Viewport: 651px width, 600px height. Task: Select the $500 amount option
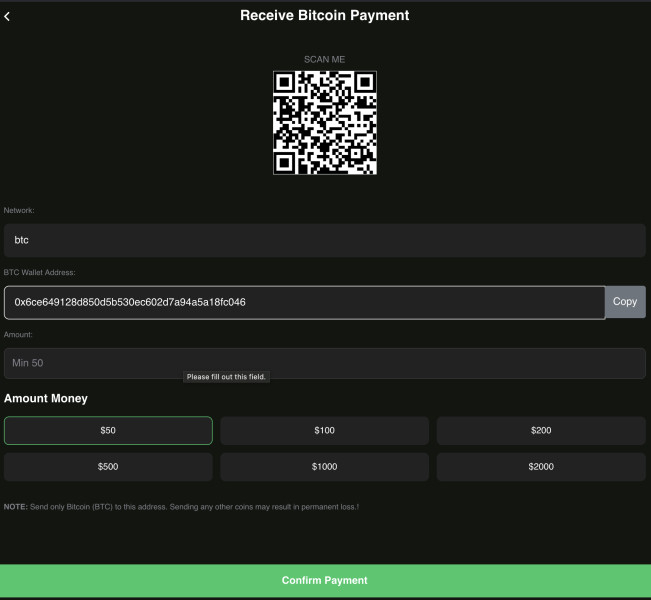coord(108,467)
